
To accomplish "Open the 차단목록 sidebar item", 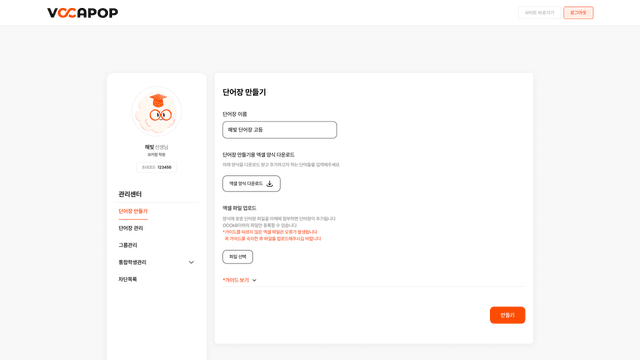I will pos(128,279).
